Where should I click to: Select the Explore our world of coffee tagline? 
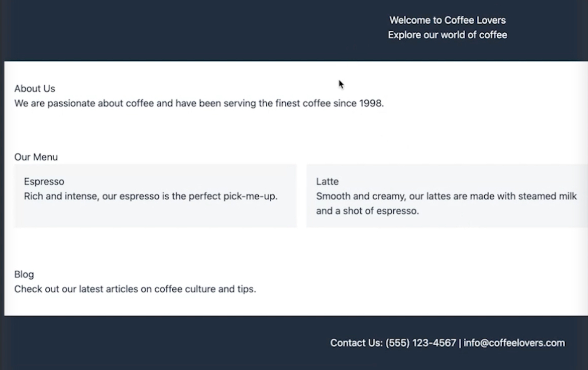click(447, 35)
